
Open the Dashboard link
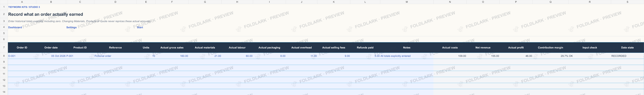point(15,27)
